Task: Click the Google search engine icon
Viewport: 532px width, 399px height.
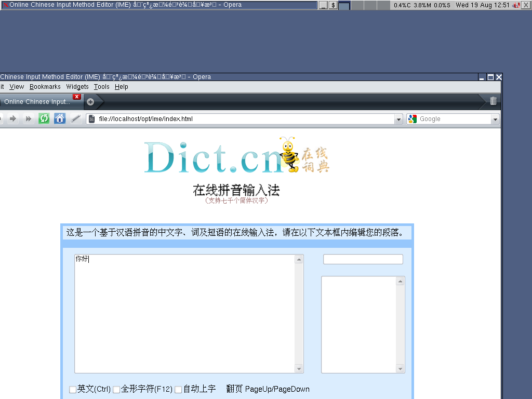Action: [x=412, y=119]
